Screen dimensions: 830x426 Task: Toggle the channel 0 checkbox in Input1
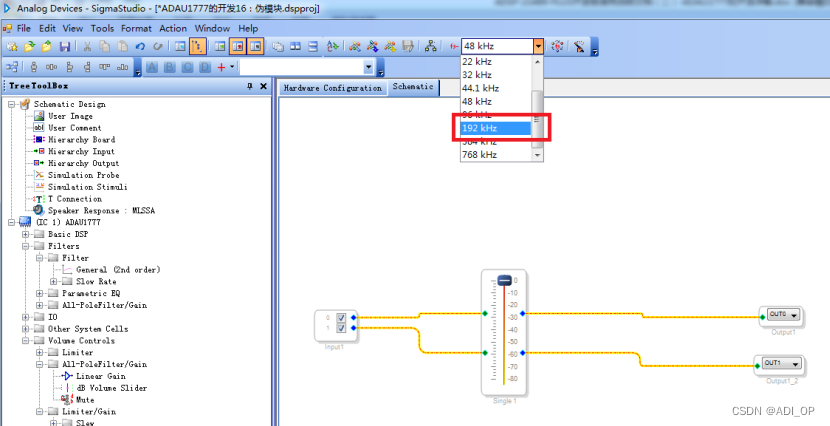pos(341,318)
